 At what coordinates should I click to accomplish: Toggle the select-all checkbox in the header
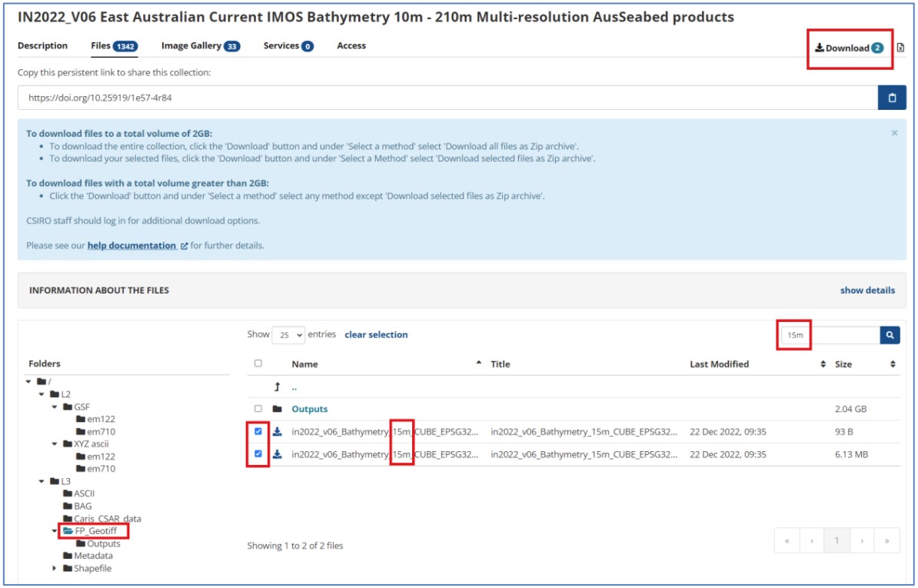click(x=258, y=364)
